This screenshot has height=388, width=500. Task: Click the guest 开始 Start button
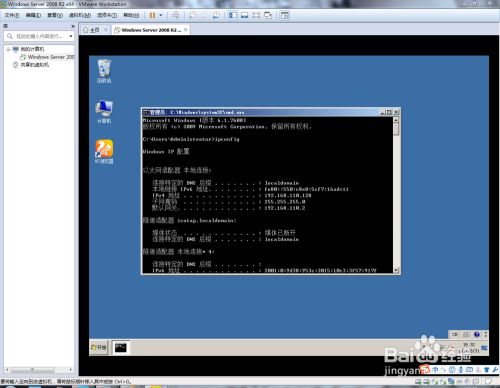(x=99, y=348)
